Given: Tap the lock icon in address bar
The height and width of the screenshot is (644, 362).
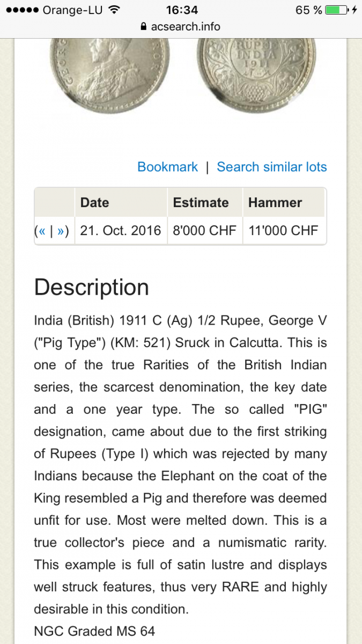Looking at the screenshot, I should pos(143,27).
